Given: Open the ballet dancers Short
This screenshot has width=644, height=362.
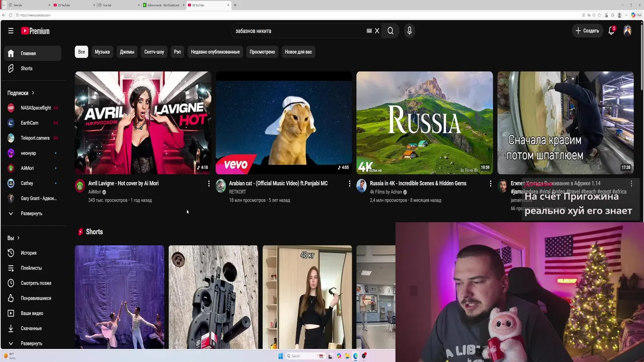Looking at the screenshot, I should tap(120, 297).
